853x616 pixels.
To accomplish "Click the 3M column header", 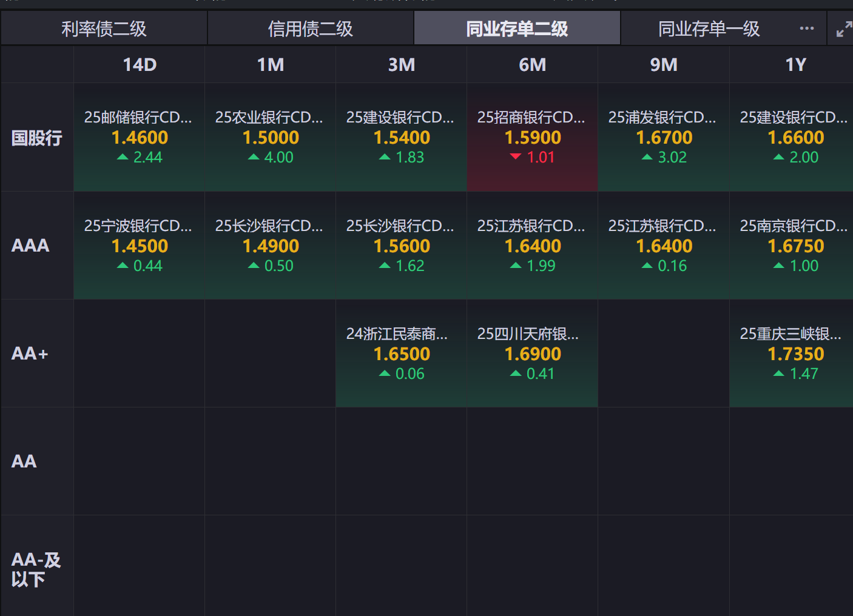I will coord(402,64).
